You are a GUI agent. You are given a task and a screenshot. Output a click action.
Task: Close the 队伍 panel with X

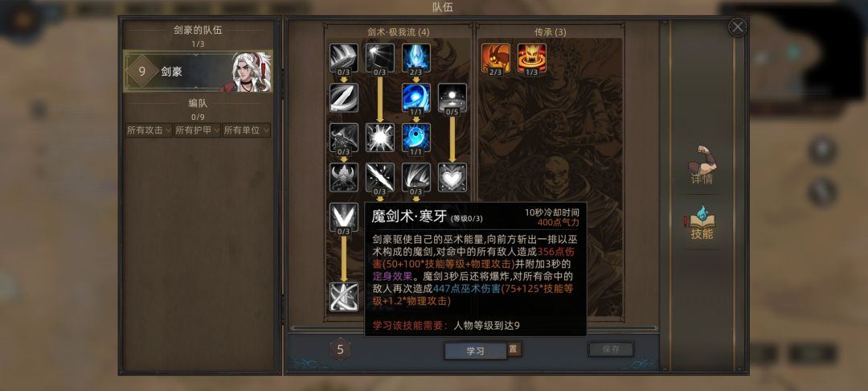[737, 27]
